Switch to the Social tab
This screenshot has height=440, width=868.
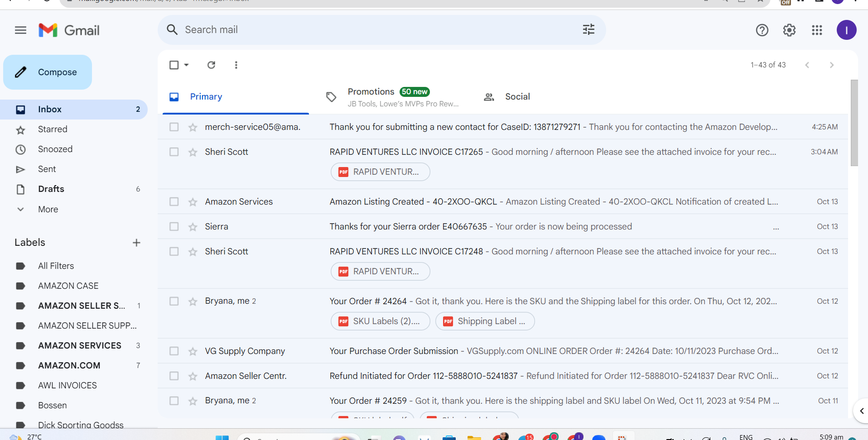tap(550, 97)
